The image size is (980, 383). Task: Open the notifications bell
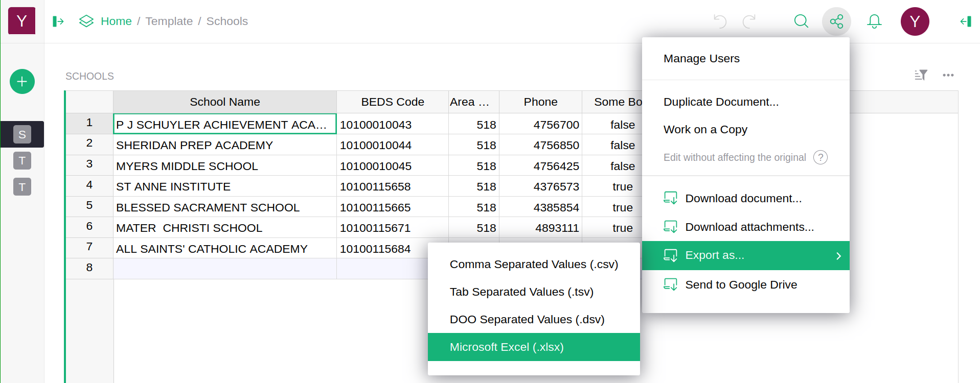[x=874, y=21]
